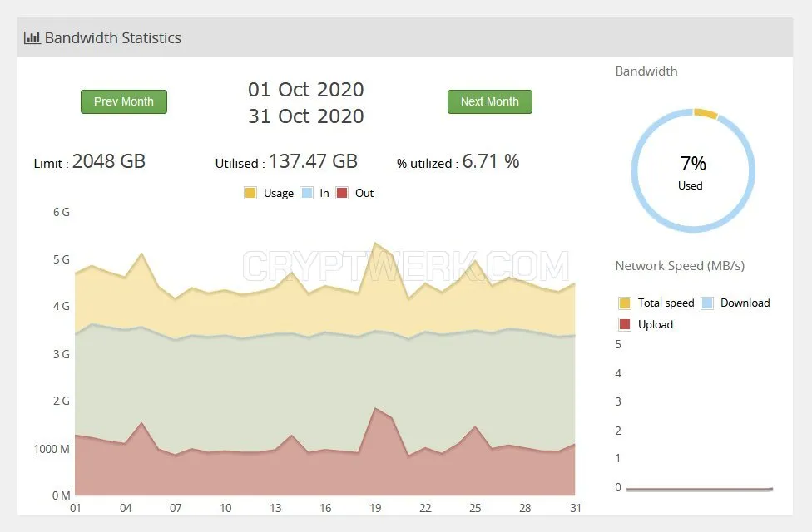The width and height of the screenshot is (812, 532).
Task: Click the yellow used segment of bandwidth donut
Action: pyautogui.click(x=706, y=113)
